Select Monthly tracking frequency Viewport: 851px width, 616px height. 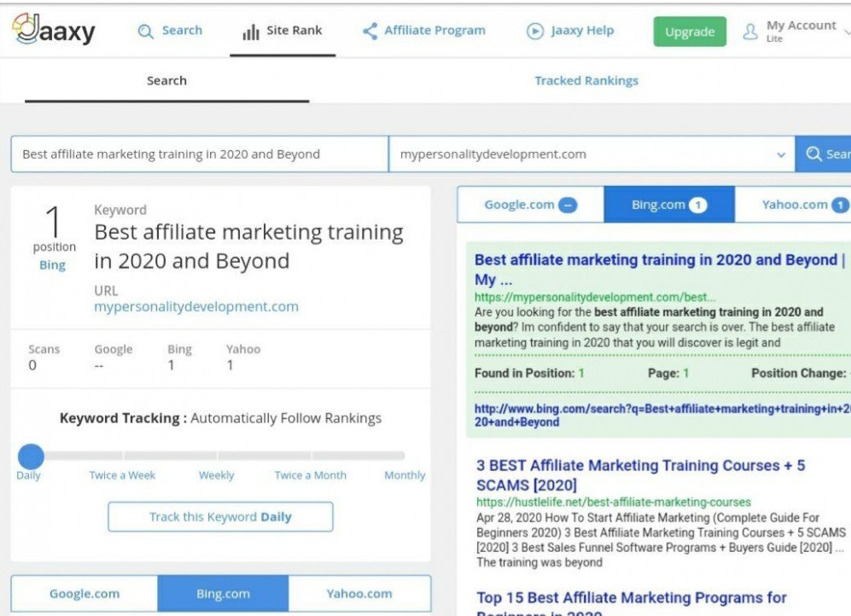[405, 475]
